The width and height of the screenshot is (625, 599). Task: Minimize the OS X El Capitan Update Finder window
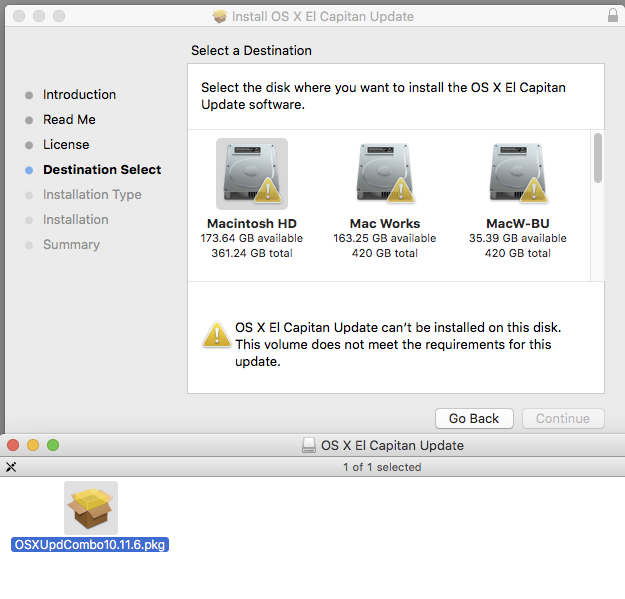[33, 445]
